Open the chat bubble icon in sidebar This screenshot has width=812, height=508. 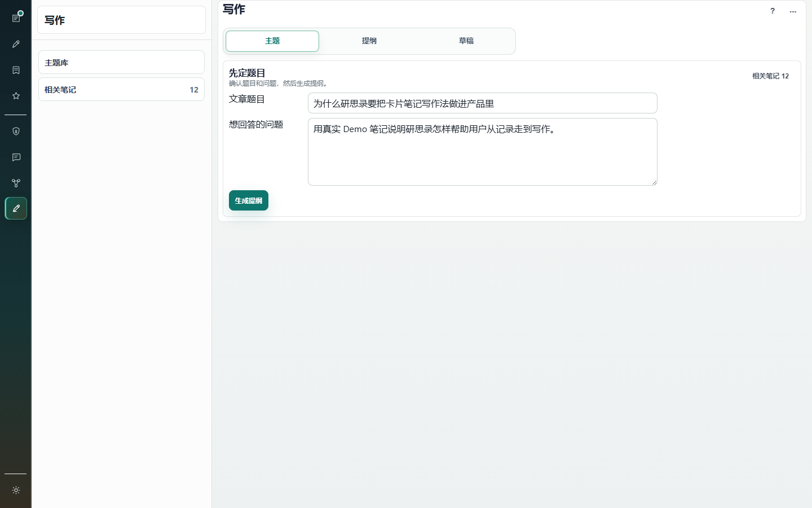coord(16,157)
